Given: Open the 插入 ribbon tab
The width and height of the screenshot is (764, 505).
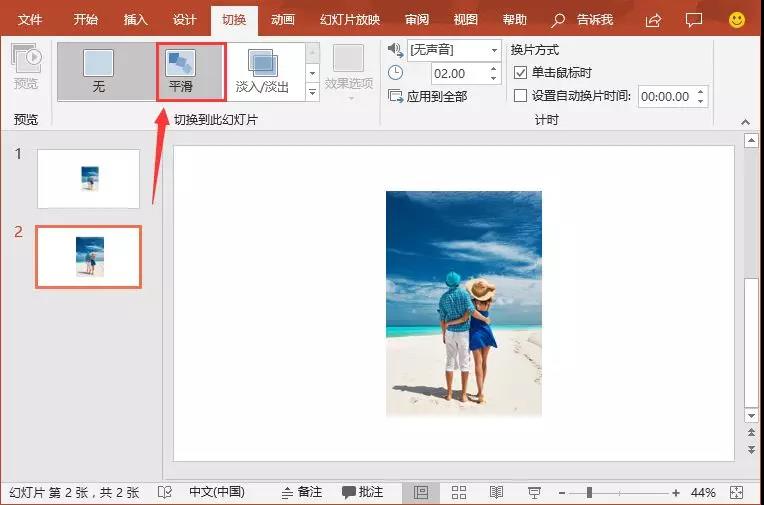Looking at the screenshot, I should click(135, 20).
